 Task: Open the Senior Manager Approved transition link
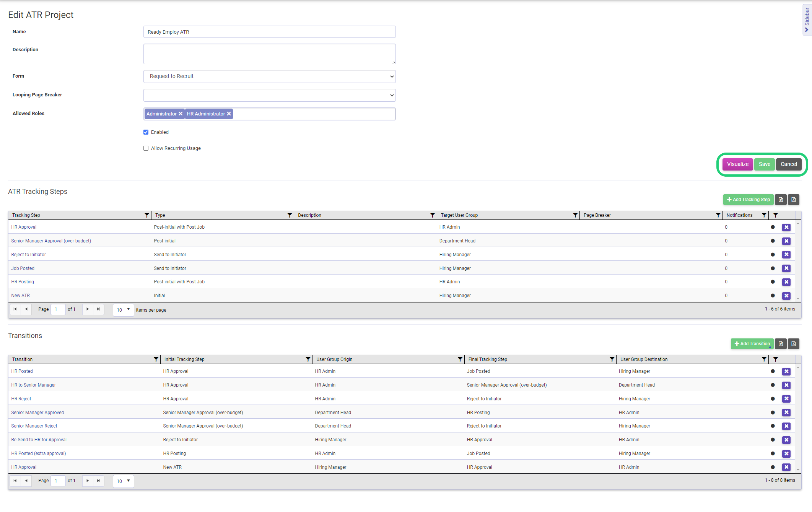[x=37, y=412]
